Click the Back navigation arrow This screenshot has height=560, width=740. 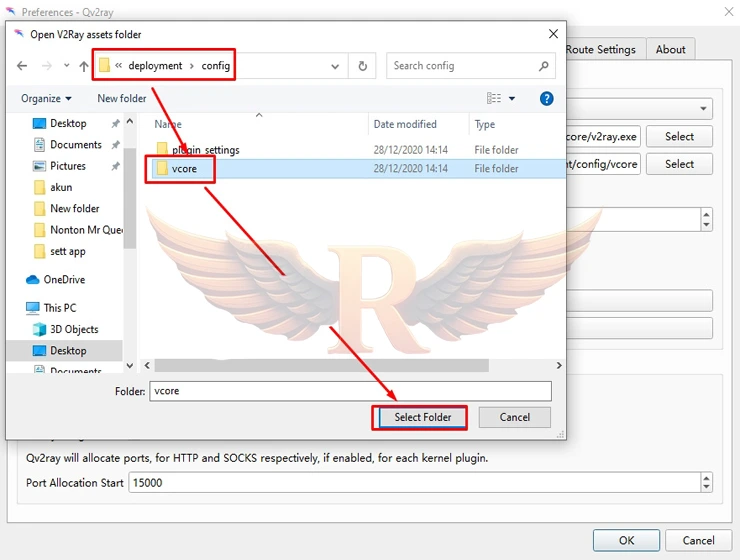click(x=22, y=66)
